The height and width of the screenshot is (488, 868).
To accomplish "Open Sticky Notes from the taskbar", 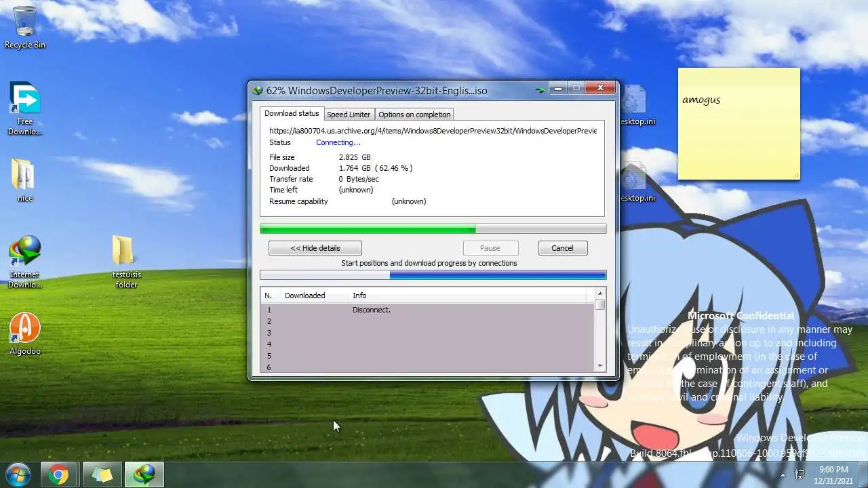I will coord(102,474).
